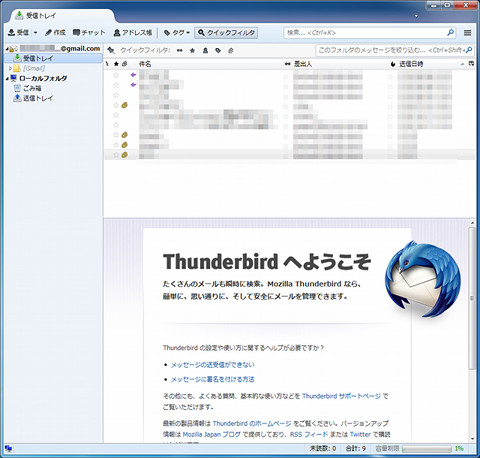
Task: Click the Thunderbird logo image
Action: point(423,279)
